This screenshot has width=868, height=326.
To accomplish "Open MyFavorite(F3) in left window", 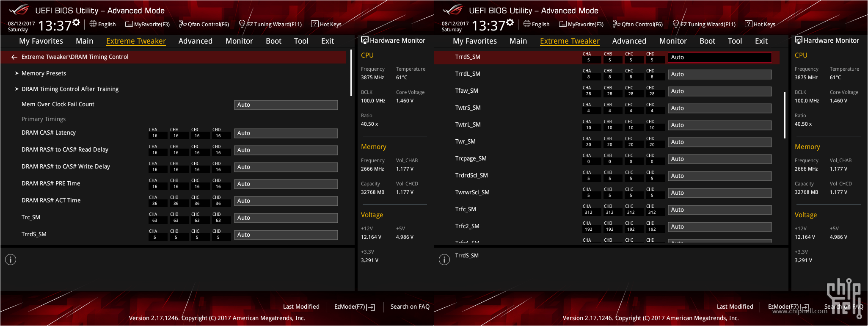I will (x=148, y=24).
